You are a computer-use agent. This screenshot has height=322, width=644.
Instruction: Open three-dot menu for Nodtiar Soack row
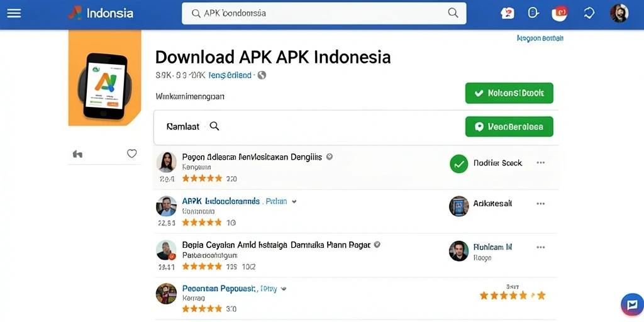point(540,163)
